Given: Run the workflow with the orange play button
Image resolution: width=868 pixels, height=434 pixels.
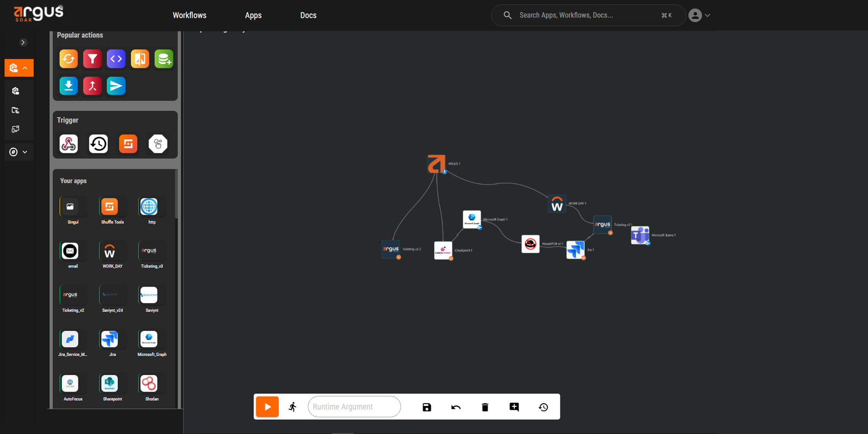Looking at the screenshot, I should pos(267,407).
